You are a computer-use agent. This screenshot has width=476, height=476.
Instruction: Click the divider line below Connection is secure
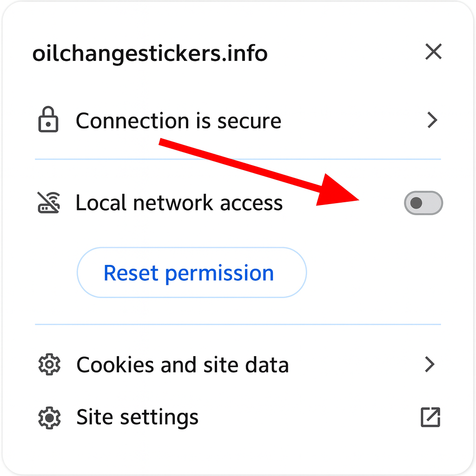click(x=238, y=159)
